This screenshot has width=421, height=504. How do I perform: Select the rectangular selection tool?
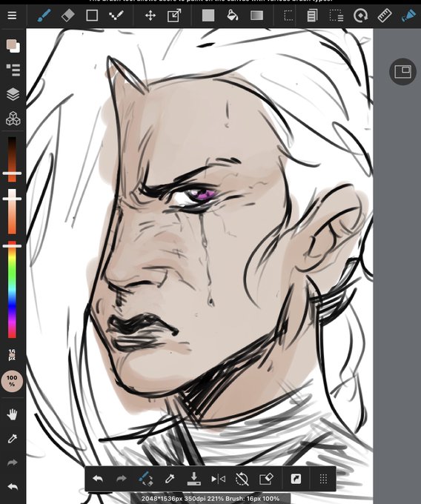coord(288,16)
